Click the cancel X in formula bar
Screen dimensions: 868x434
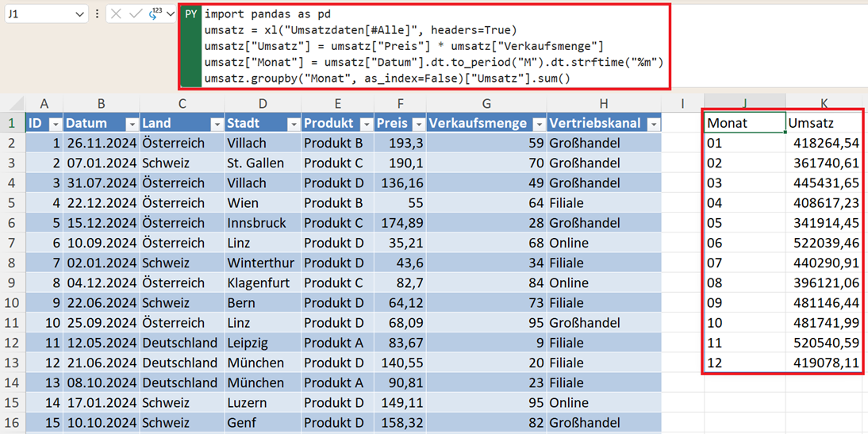coord(117,14)
